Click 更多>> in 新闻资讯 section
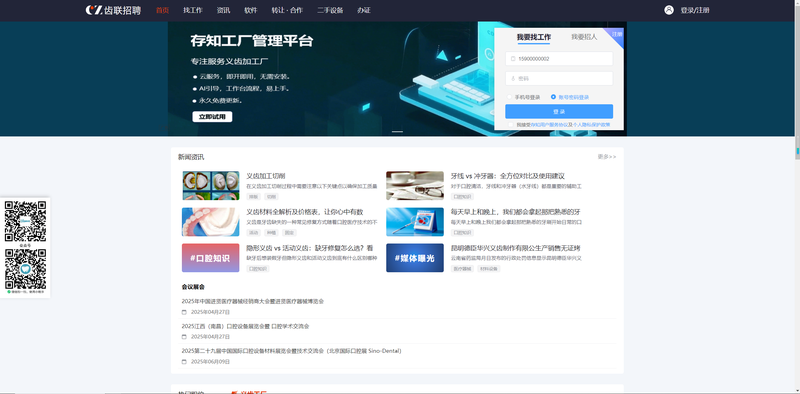This screenshot has width=800, height=394. tap(607, 157)
